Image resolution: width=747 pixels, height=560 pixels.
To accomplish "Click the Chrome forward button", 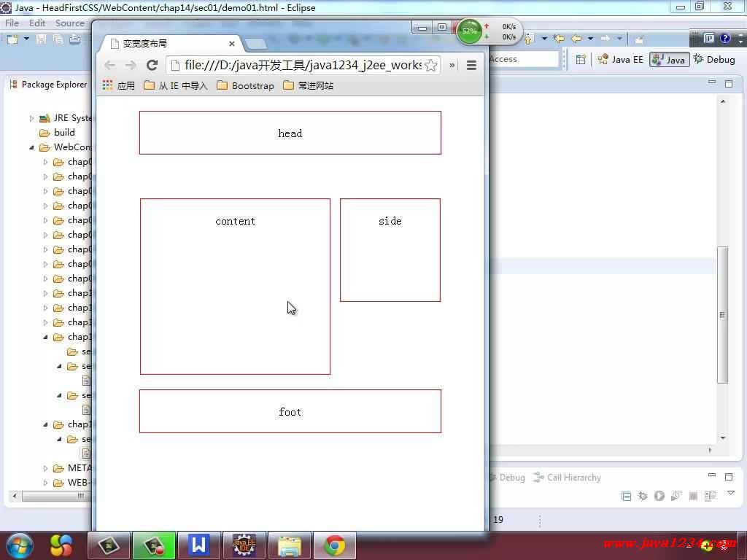I will (x=130, y=65).
